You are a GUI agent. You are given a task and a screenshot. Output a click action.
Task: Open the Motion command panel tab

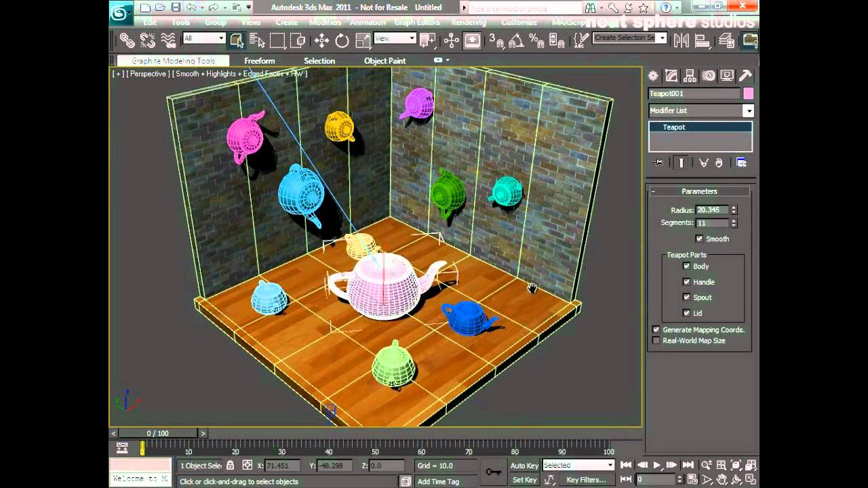(x=709, y=76)
